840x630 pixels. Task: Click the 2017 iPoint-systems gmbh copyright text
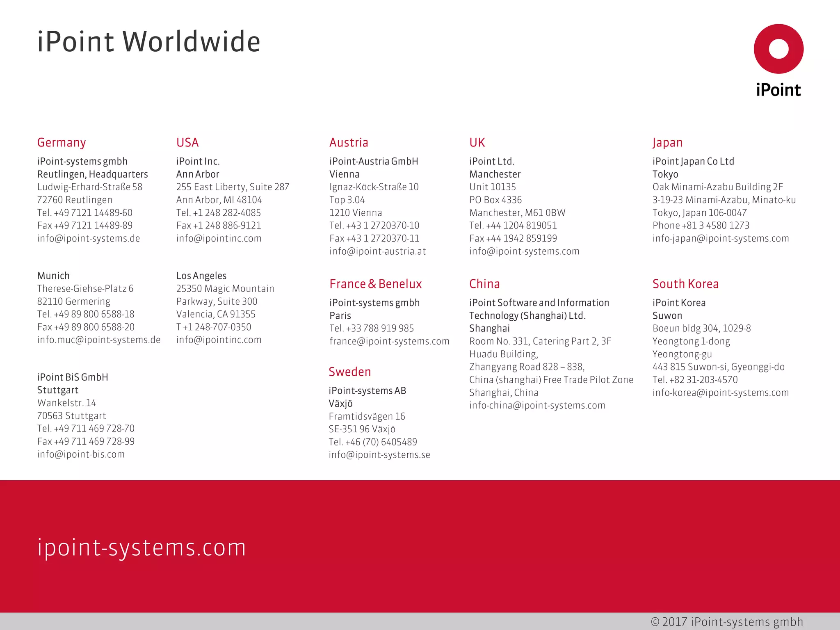(x=727, y=622)
